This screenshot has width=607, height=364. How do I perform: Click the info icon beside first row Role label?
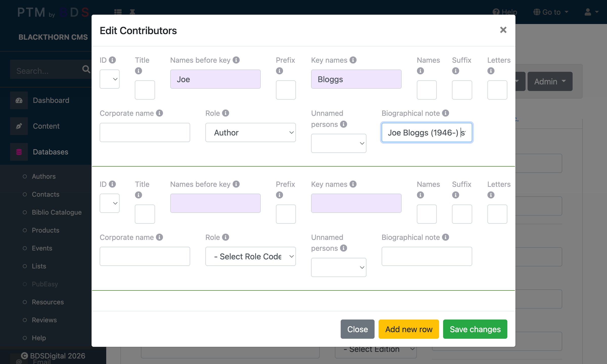coord(225,113)
